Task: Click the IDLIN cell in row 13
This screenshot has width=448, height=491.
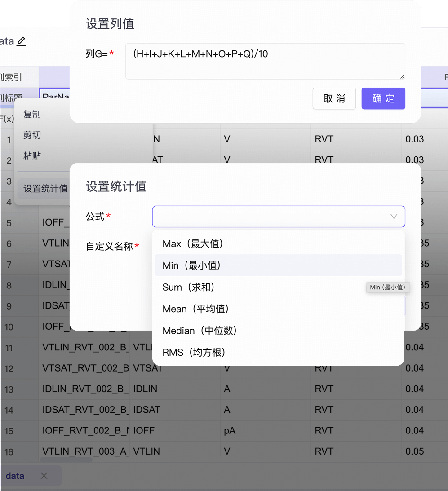Action: pyautogui.click(x=175, y=389)
